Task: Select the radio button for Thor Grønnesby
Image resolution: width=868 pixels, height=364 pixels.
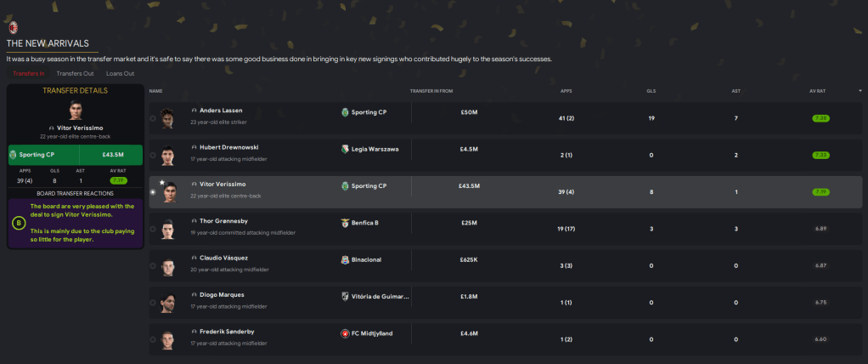Action: (153, 230)
